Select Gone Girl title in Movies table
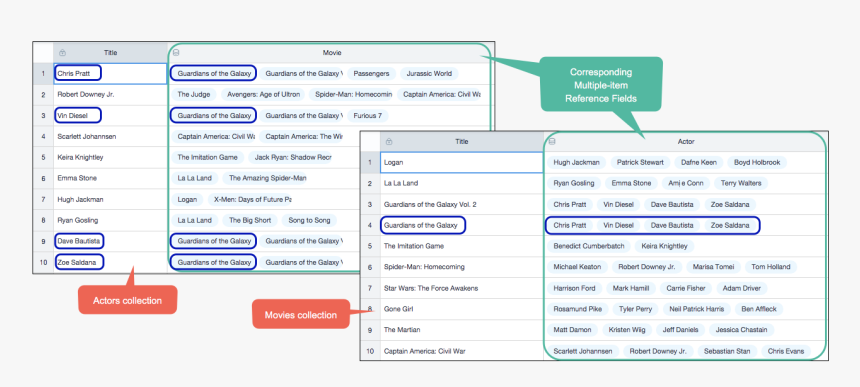Image resolution: width=860 pixels, height=387 pixels. click(399, 309)
